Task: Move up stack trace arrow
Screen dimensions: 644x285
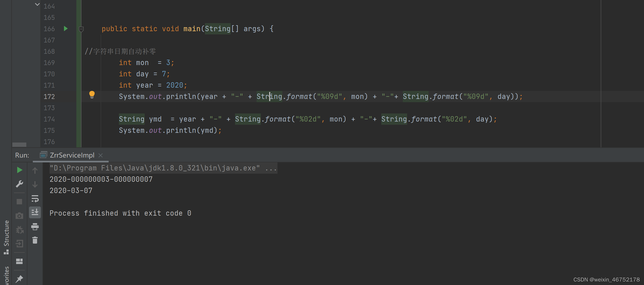Action: (x=35, y=170)
